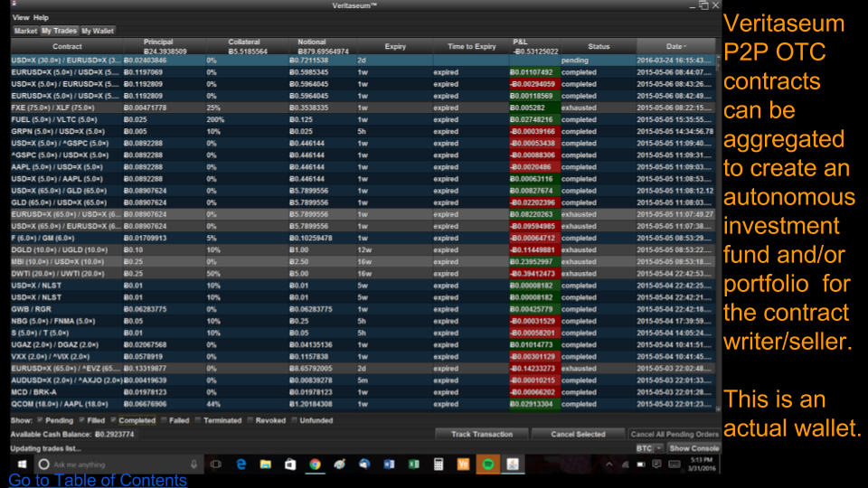The image size is (868, 488).
Task: Toggle the Filled filter checkbox
Action: [x=81, y=420]
